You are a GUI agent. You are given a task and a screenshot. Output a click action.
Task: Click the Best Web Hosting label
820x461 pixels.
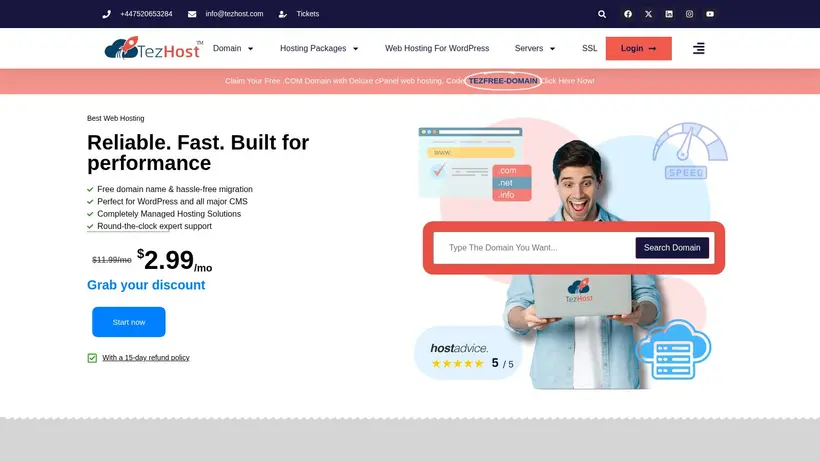(x=116, y=119)
